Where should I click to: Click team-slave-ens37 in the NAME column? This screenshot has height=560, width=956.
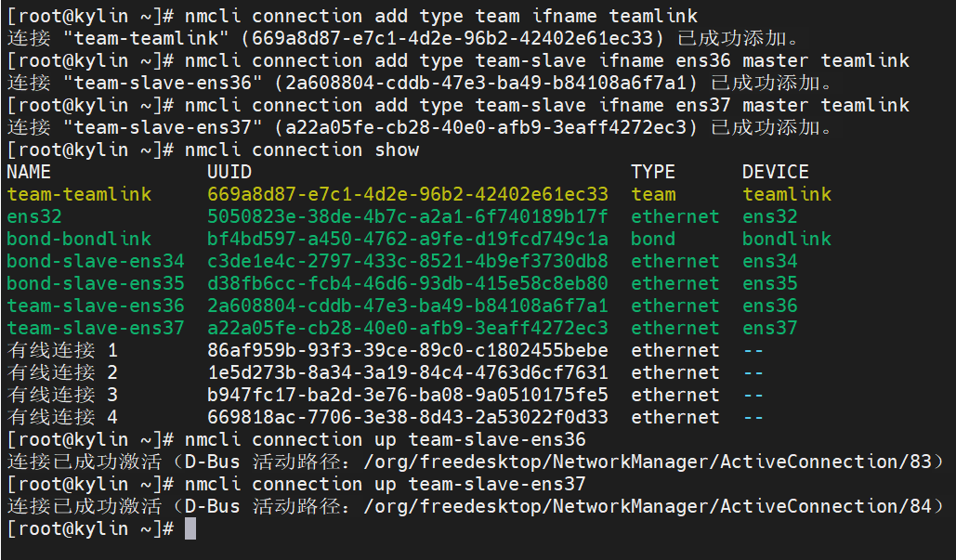tap(96, 328)
